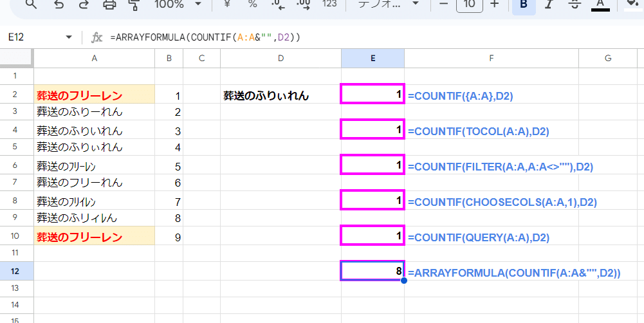Image resolution: width=644 pixels, height=323 pixels.
Task: Increase font size with plus button
Action: click(495, 4)
